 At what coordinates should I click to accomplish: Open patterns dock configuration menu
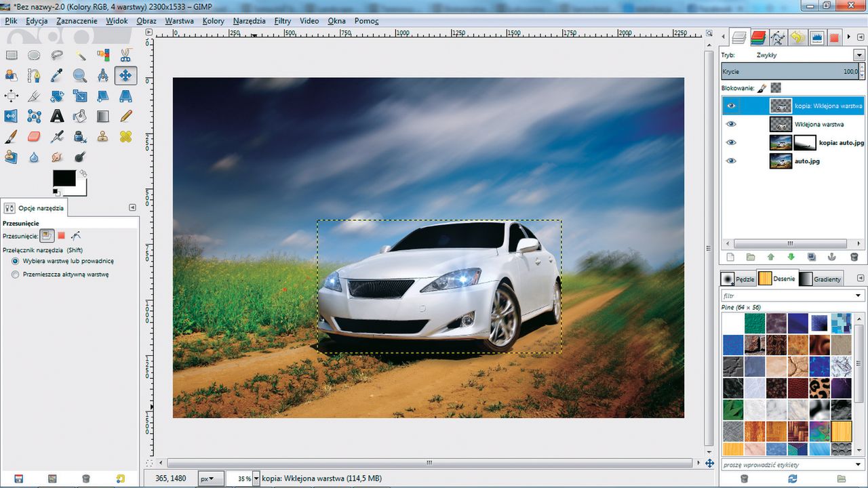861,279
